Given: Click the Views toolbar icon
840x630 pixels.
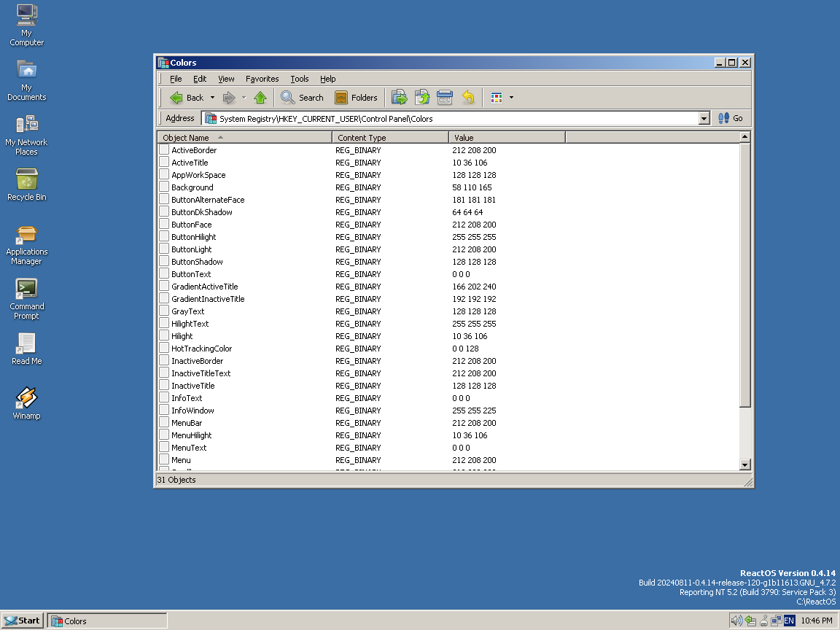Looking at the screenshot, I should pyautogui.click(x=497, y=98).
